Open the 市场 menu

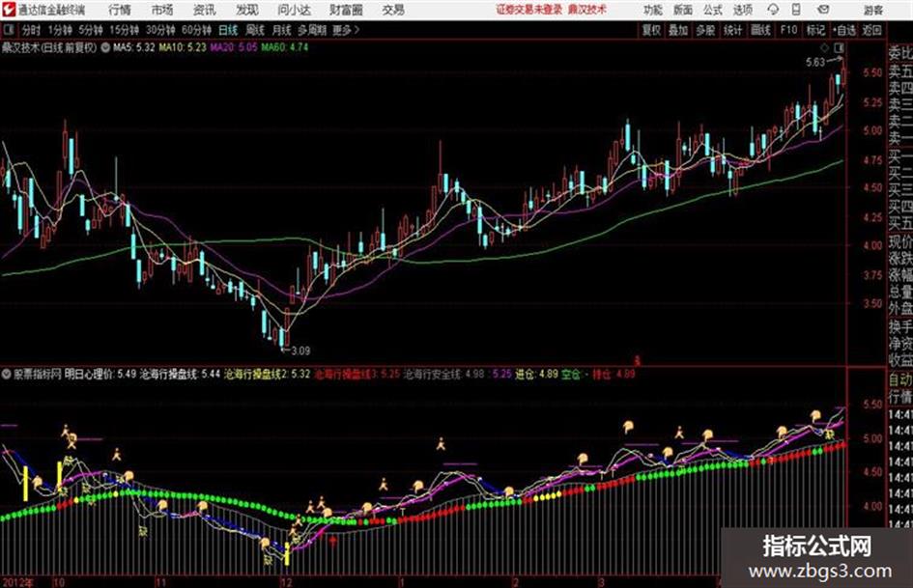[162, 10]
